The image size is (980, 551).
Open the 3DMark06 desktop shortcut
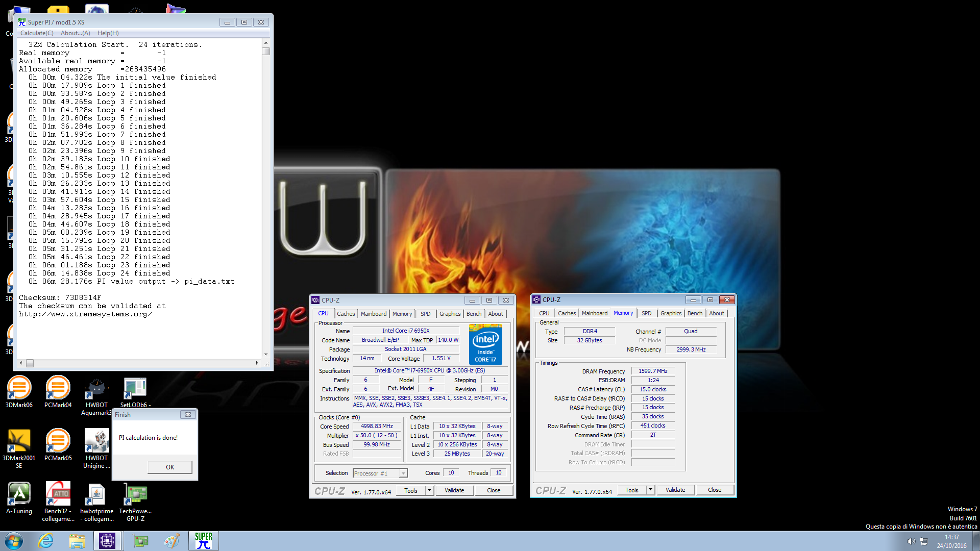point(19,392)
